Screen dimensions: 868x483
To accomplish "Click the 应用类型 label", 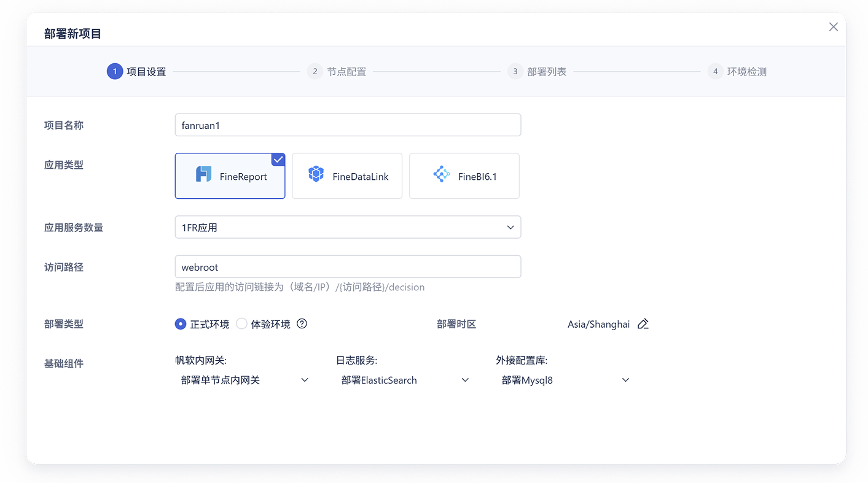I will [64, 165].
